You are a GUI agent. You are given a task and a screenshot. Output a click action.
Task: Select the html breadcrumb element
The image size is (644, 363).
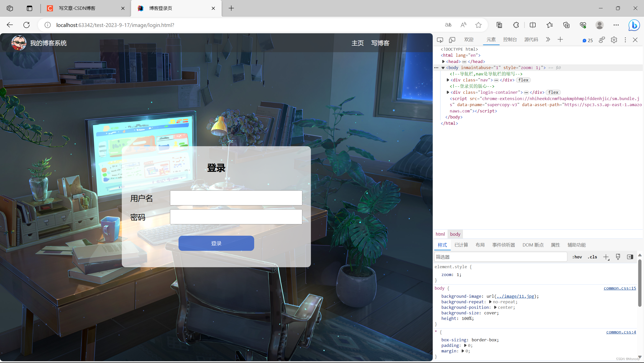tap(440, 234)
